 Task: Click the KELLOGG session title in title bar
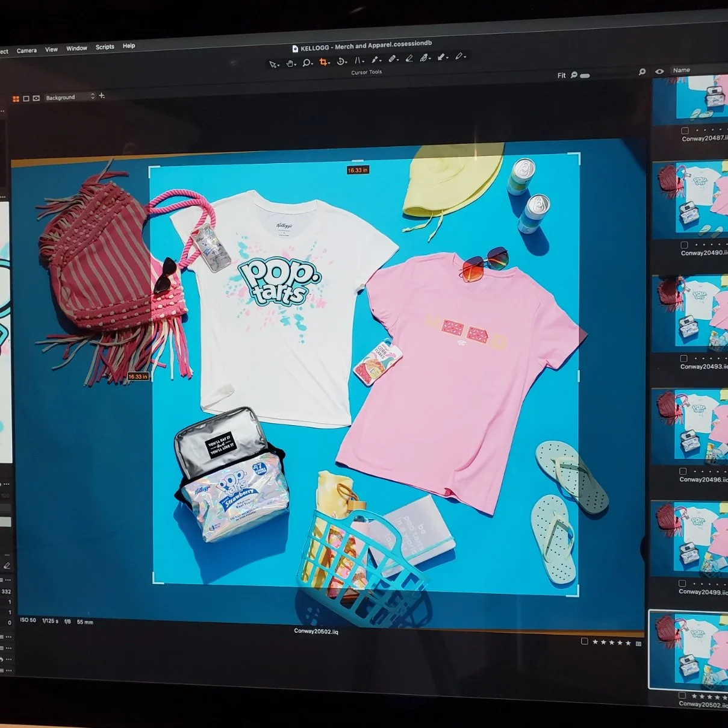366,45
